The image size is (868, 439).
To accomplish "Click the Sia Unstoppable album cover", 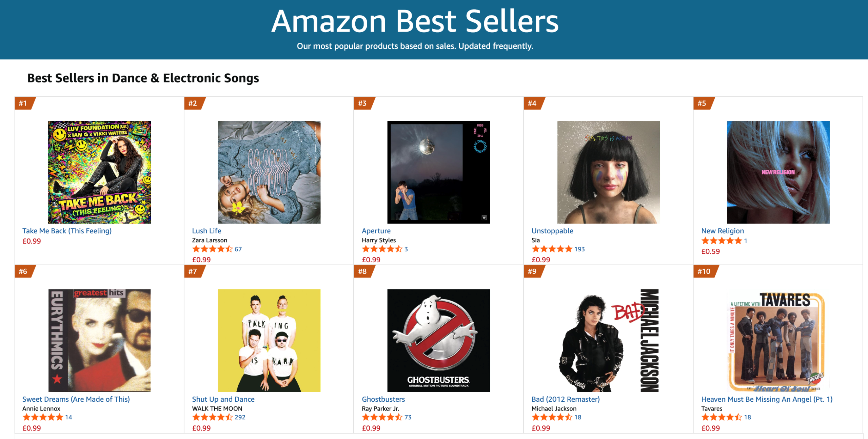I will point(608,172).
